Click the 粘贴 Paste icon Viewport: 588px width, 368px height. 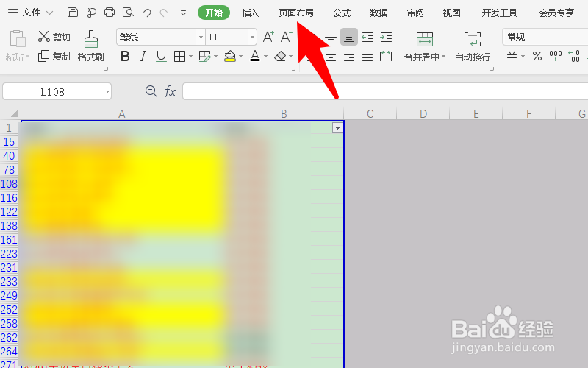[x=17, y=39]
